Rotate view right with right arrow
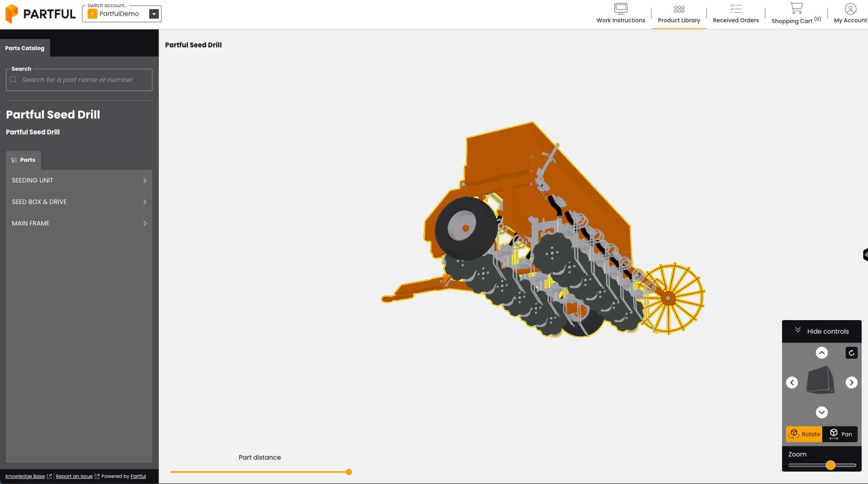The width and height of the screenshot is (868, 484). pyautogui.click(x=851, y=382)
